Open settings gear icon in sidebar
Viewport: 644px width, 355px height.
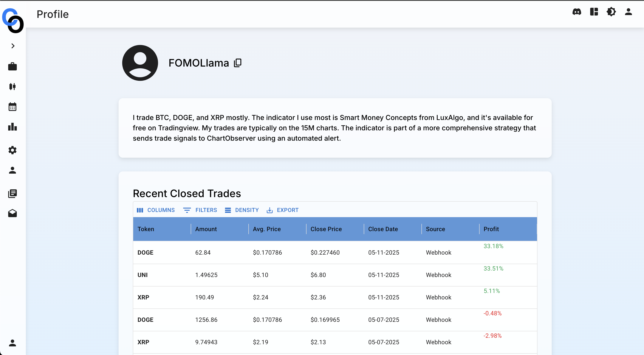12,150
